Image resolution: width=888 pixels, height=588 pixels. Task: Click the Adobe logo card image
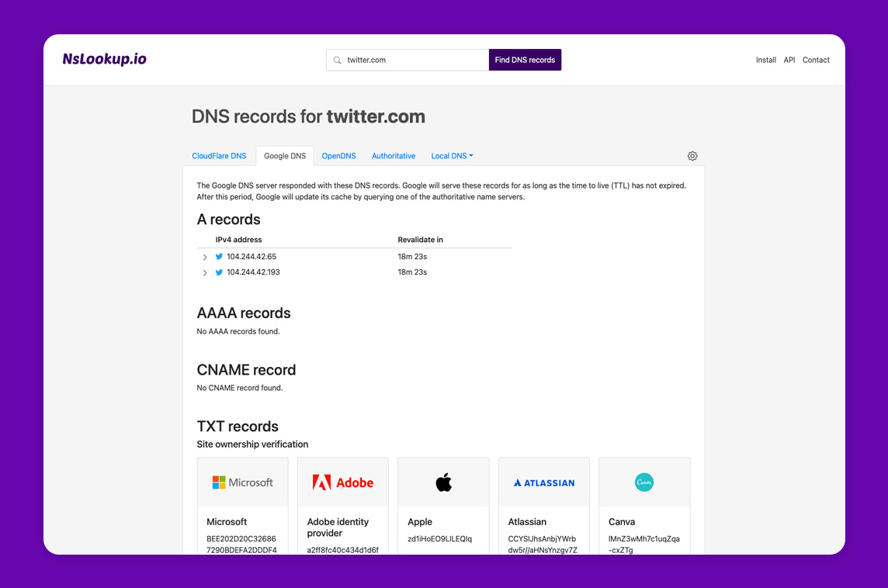[x=343, y=483]
